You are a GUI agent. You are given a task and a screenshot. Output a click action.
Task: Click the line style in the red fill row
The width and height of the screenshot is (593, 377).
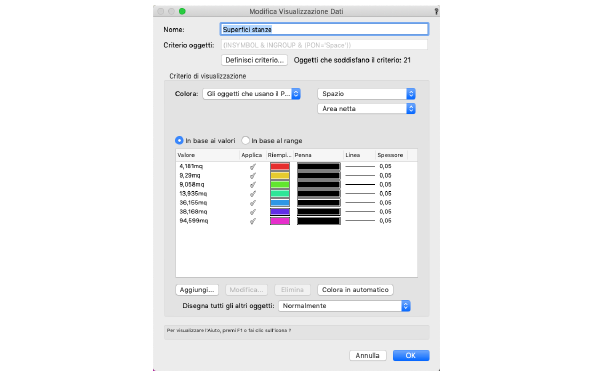coord(360,166)
